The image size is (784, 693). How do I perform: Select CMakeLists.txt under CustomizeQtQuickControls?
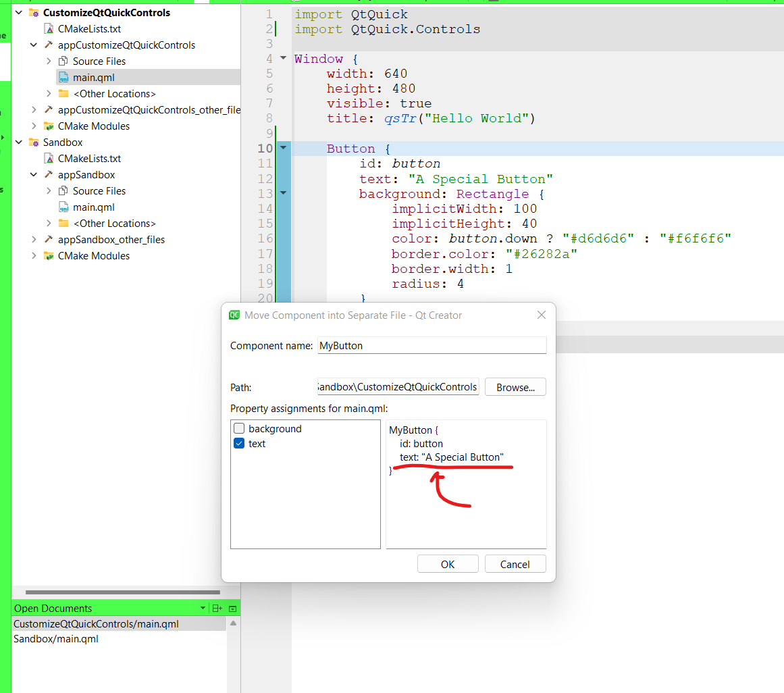point(90,29)
